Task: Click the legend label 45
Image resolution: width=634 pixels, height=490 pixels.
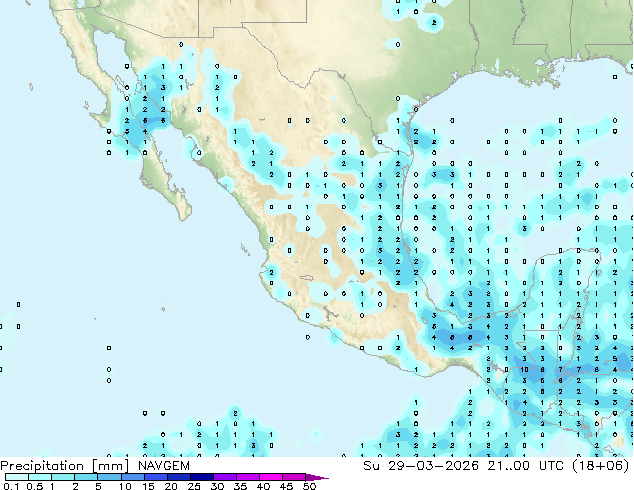Action: pyautogui.click(x=286, y=486)
